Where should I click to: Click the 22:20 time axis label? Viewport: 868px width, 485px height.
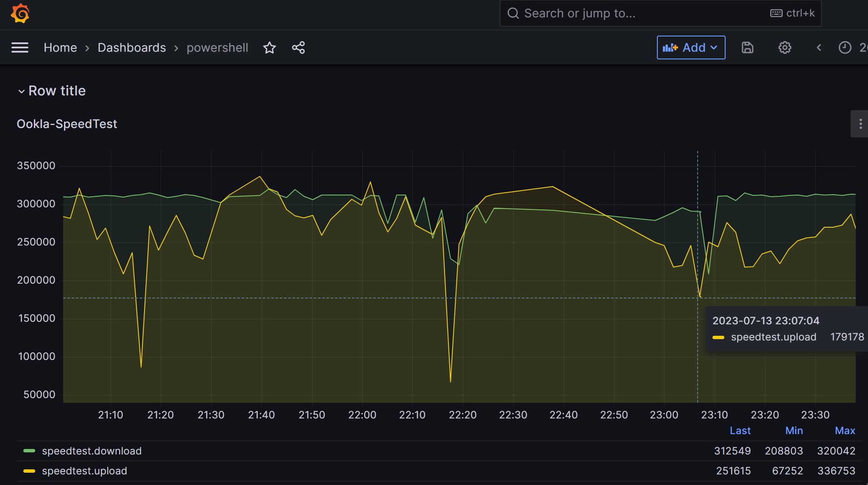pos(463,415)
